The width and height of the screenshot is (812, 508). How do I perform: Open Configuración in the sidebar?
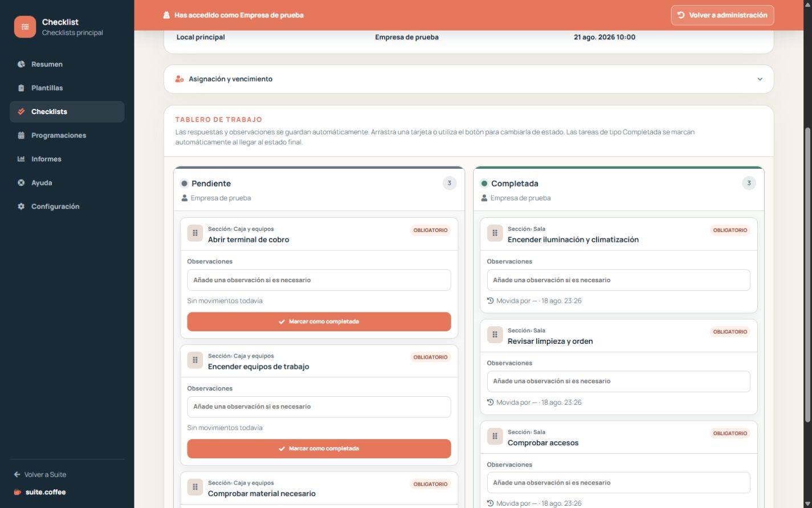point(67,206)
